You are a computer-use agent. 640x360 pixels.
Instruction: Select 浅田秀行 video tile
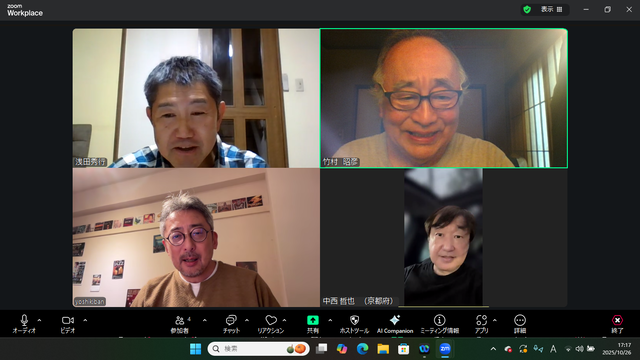point(196,98)
